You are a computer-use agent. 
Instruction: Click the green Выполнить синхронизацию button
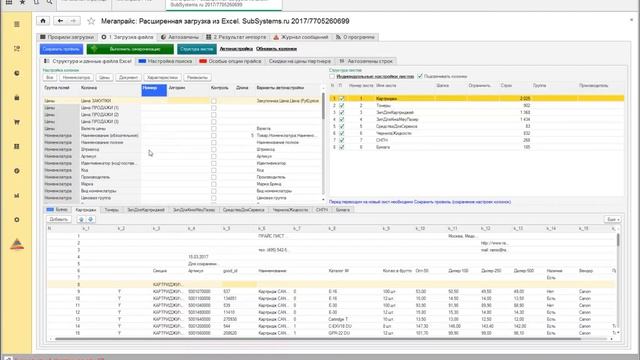(x=130, y=49)
